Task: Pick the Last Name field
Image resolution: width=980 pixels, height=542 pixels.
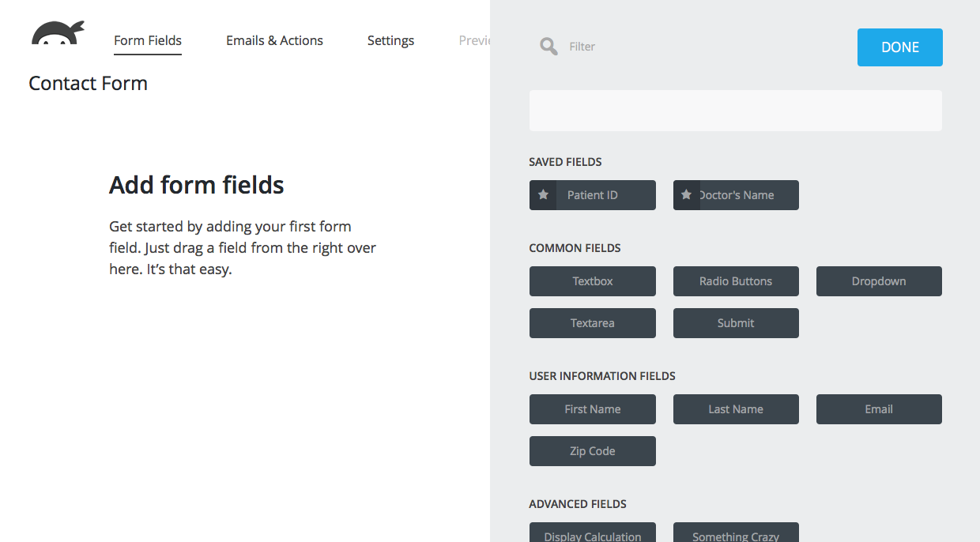Action: (735, 409)
